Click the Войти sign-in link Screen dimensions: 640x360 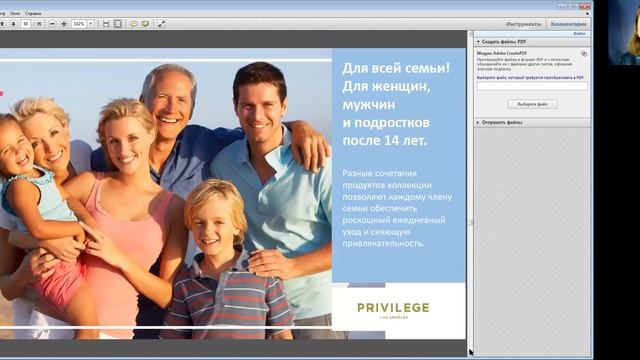click(579, 34)
